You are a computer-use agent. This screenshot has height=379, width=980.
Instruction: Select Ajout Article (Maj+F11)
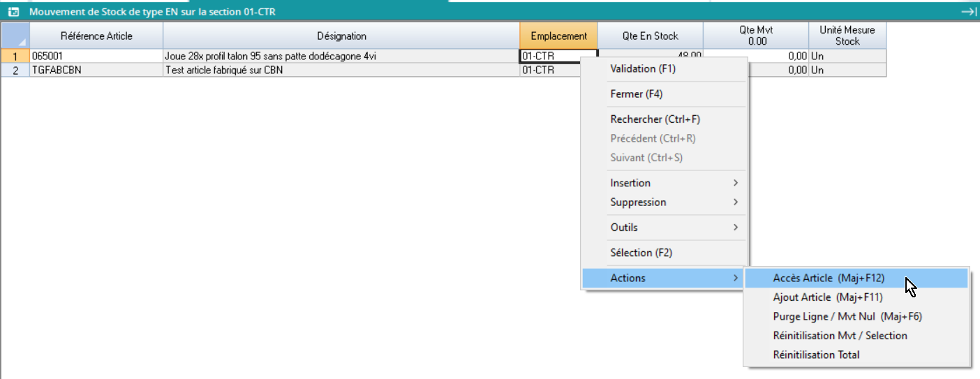[827, 297]
